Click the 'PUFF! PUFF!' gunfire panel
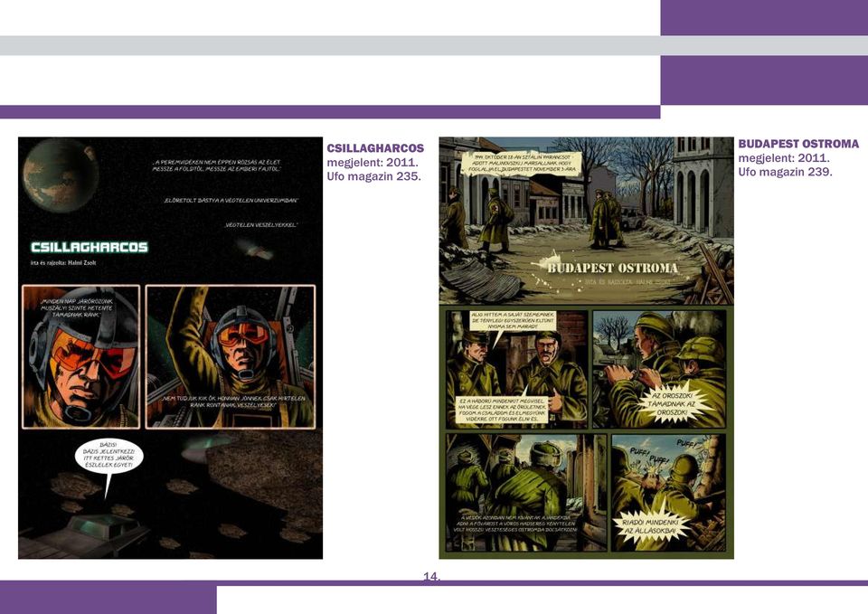Viewport: 868px width, 614px height. [668, 493]
